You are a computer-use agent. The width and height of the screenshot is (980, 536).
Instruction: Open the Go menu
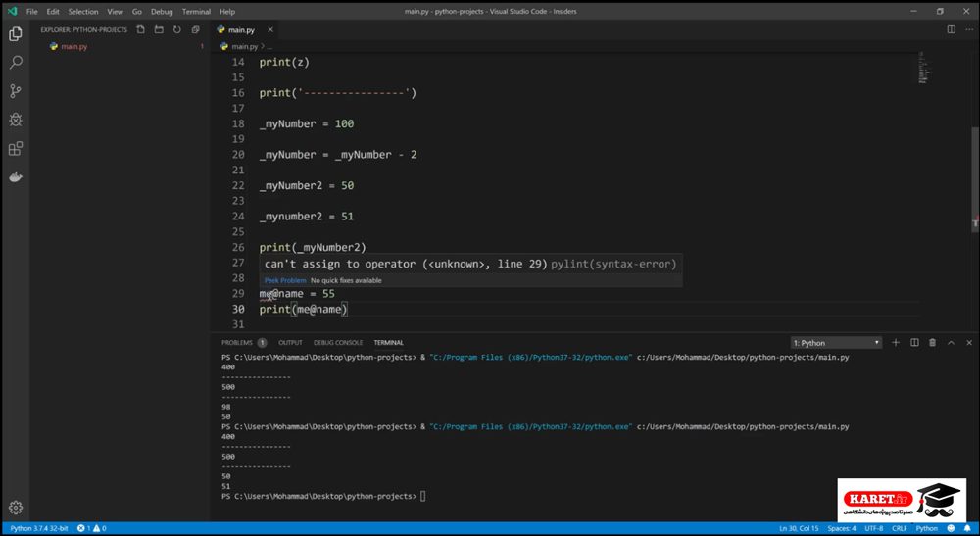click(137, 11)
